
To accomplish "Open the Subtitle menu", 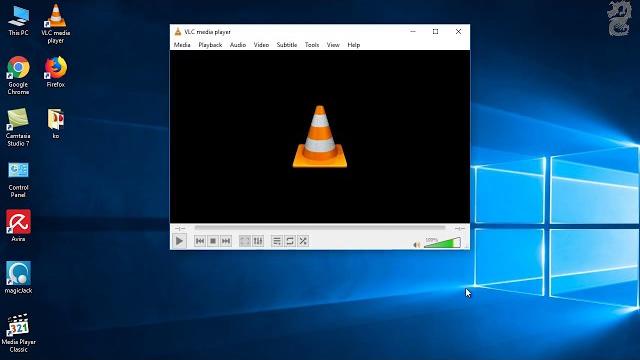I will (287, 45).
